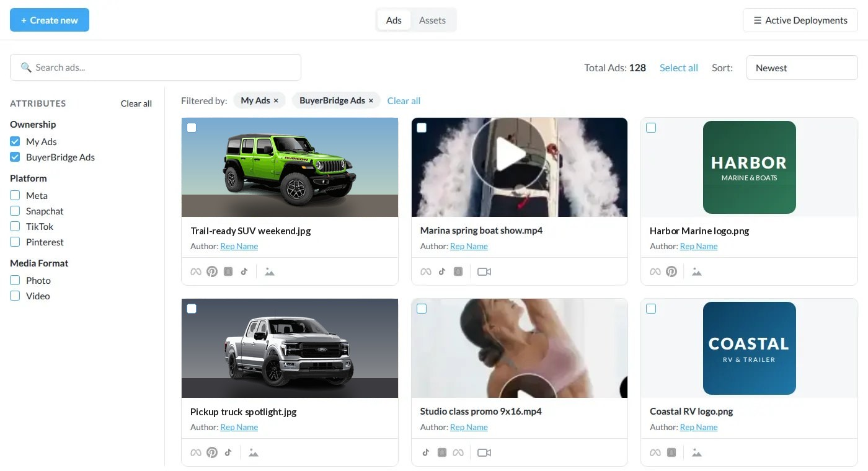Click the TikTok icon on Pickup truck spotlight card
Screen dimensions: 868x471
pos(228,452)
